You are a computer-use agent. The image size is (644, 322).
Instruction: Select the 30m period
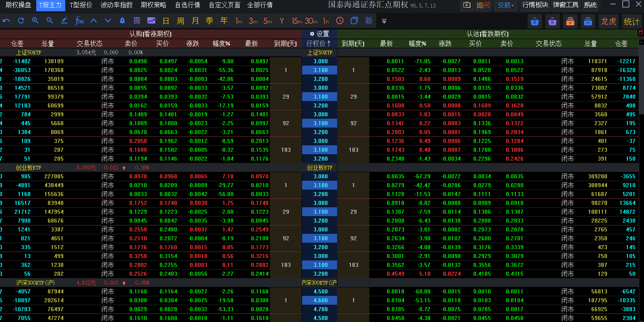pyautogui.click(x=311, y=21)
